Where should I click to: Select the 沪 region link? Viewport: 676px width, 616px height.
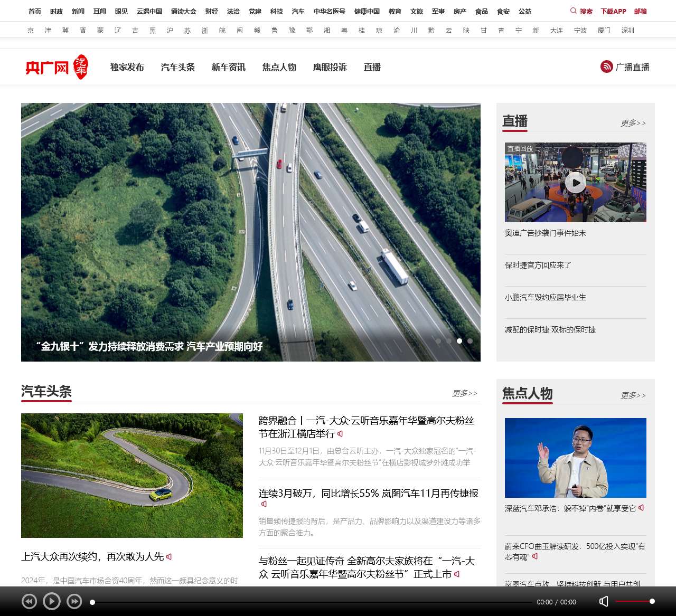coord(170,31)
